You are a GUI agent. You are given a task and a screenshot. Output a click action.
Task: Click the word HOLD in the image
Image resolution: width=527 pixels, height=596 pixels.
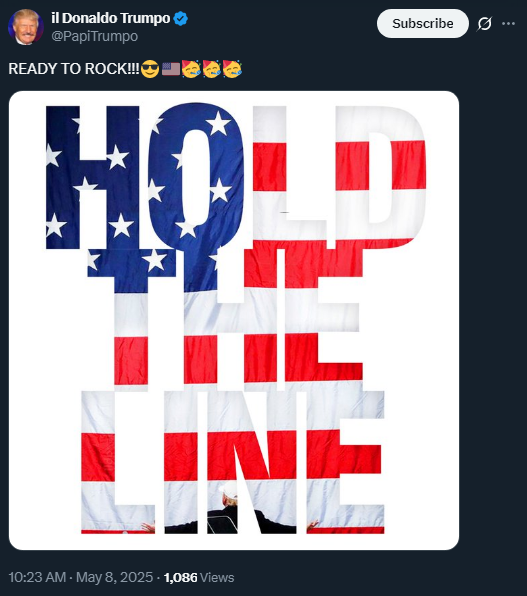236,177
